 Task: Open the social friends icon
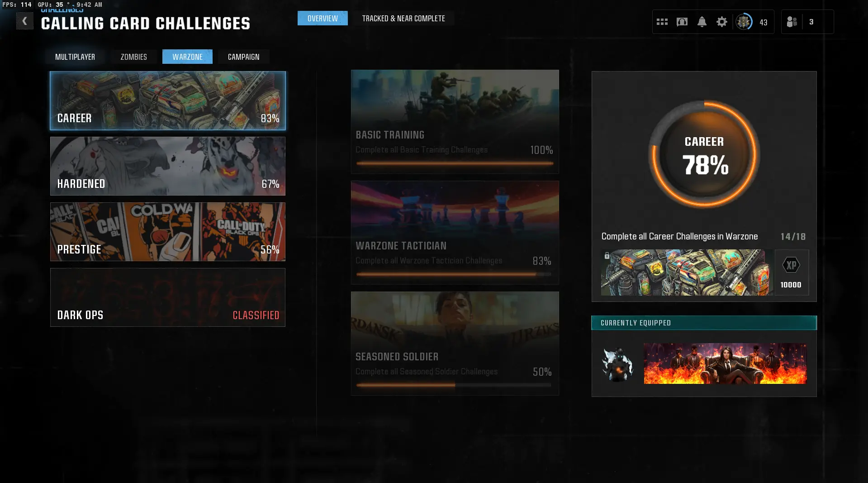792,22
